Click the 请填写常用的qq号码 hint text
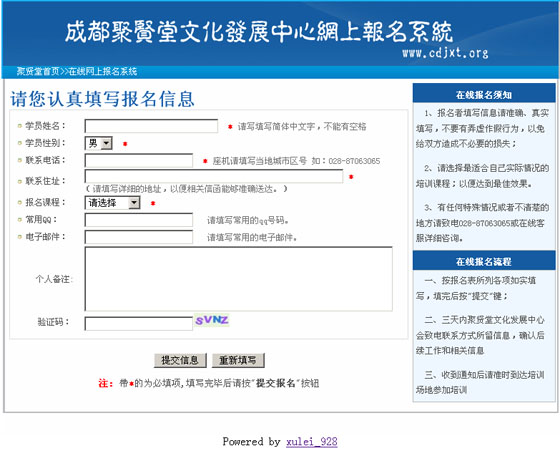The width and height of the screenshot is (560, 451). coord(248,220)
